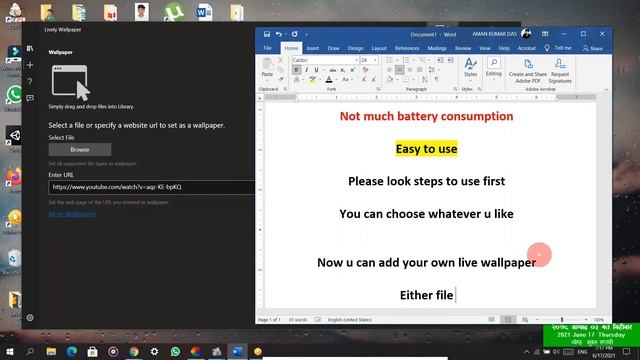Toggle Italic formatting in Word ribbon
The width and height of the screenshot is (640, 360).
tap(306, 70)
